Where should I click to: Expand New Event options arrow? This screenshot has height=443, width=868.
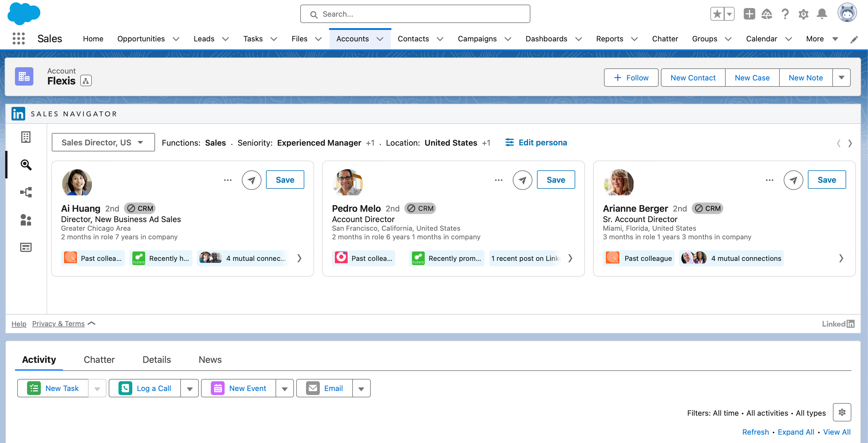point(285,388)
